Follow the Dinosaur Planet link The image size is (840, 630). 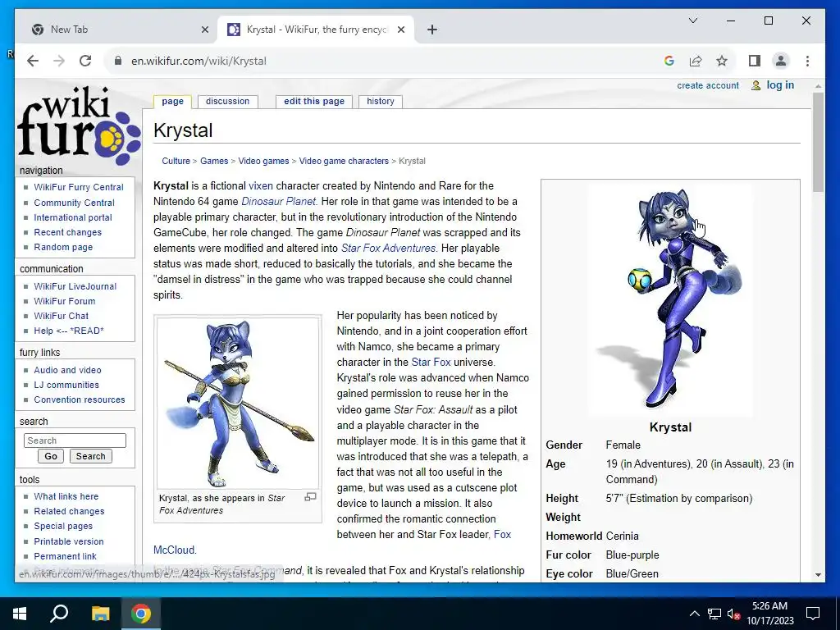point(279,202)
